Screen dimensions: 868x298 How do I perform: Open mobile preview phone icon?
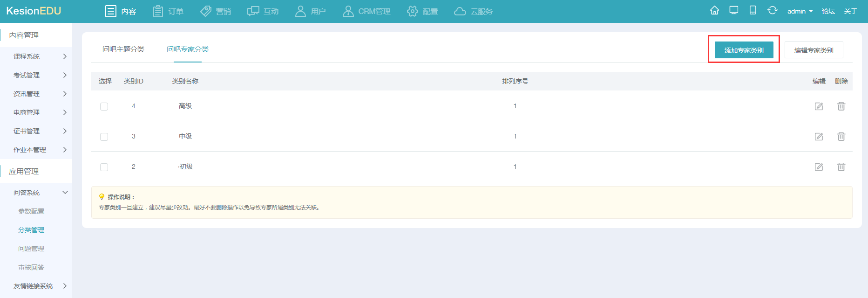753,10
